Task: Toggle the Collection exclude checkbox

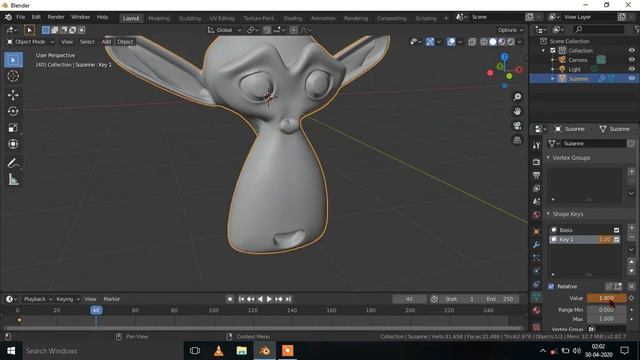Action: (553, 51)
